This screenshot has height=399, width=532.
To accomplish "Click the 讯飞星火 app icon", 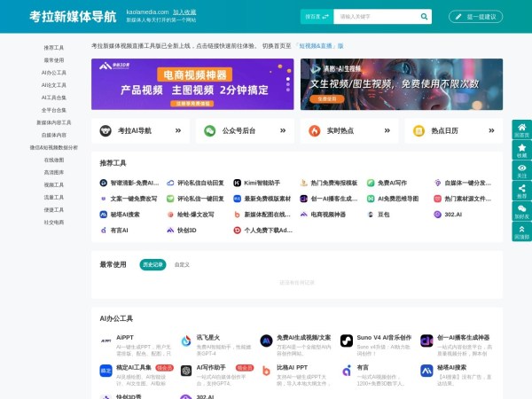I will [186, 341].
